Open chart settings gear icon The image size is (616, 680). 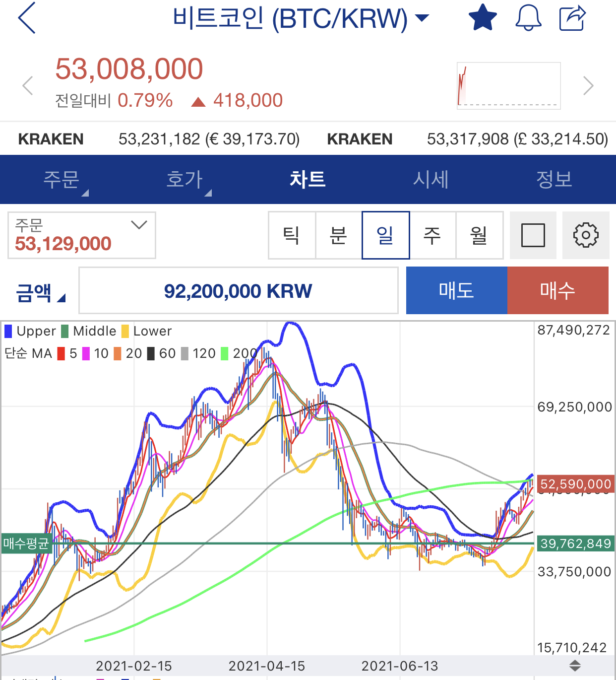(x=586, y=235)
